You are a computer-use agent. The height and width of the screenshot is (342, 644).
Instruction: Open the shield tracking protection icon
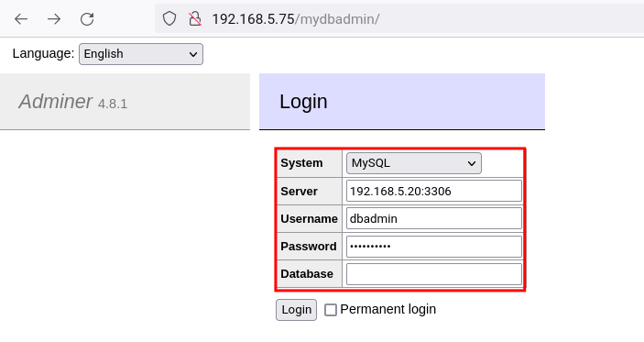[169, 19]
